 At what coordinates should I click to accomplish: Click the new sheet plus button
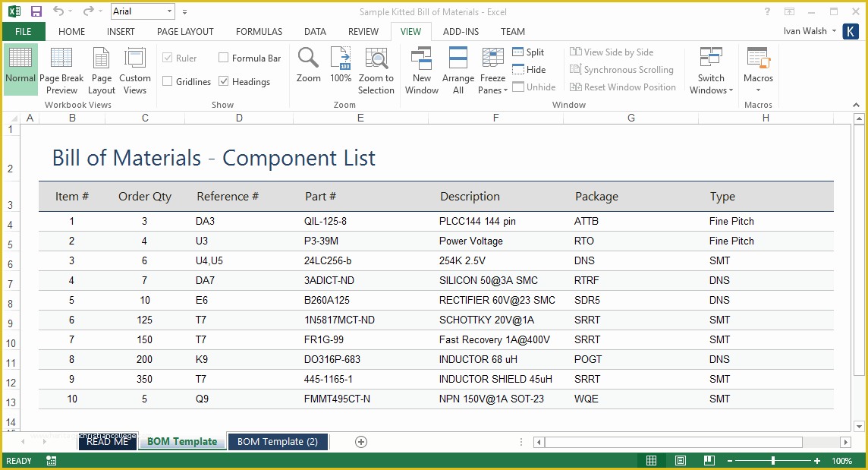click(x=361, y=441)
